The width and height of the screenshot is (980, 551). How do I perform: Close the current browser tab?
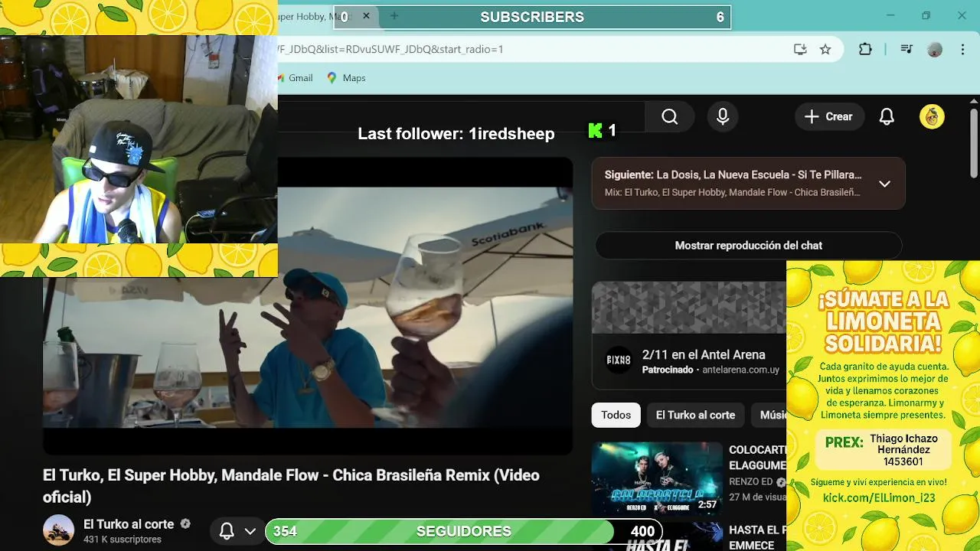click(x=366, y=16)
